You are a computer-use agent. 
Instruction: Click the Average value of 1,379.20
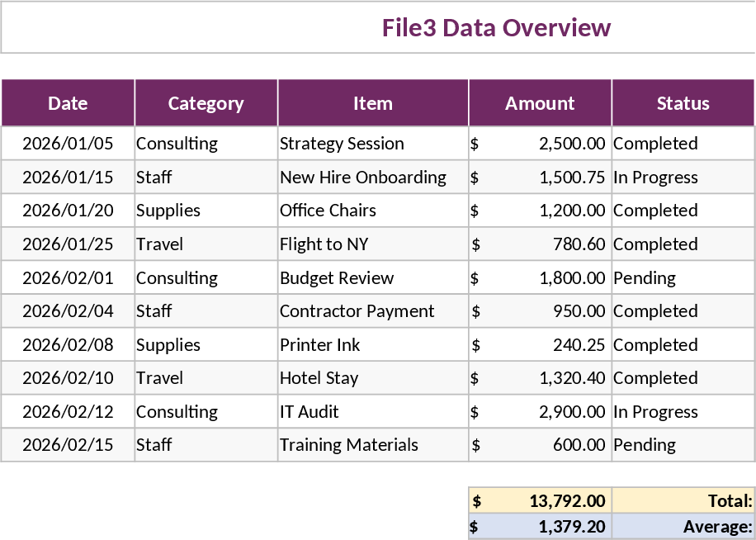click(x=539, y=526)
